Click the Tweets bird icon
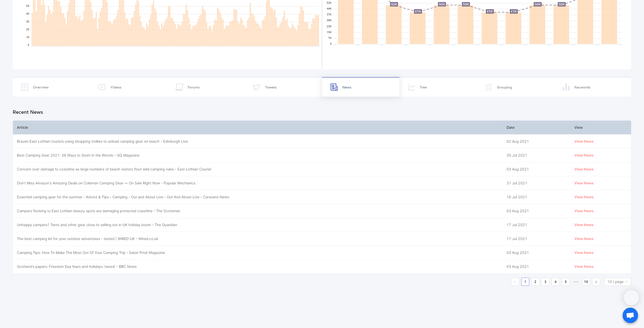This screenshot has width=644, height=328. 256,87
